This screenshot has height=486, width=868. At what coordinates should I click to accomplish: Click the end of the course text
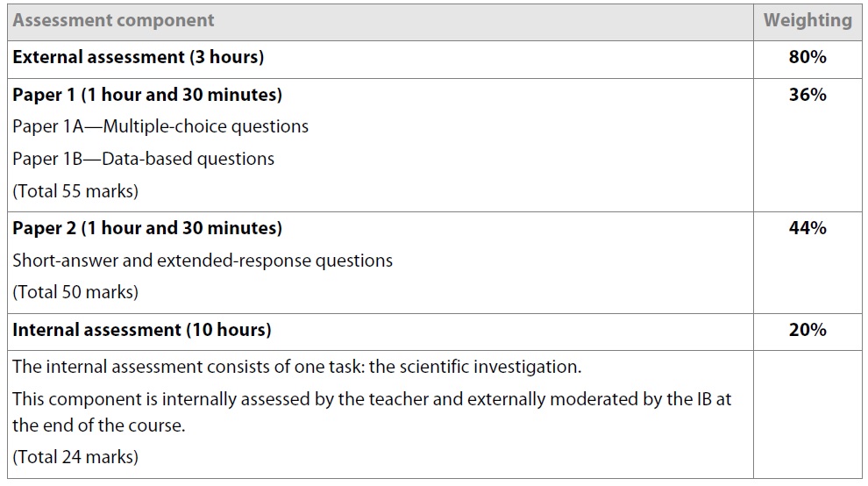click(x=98, y=425)
